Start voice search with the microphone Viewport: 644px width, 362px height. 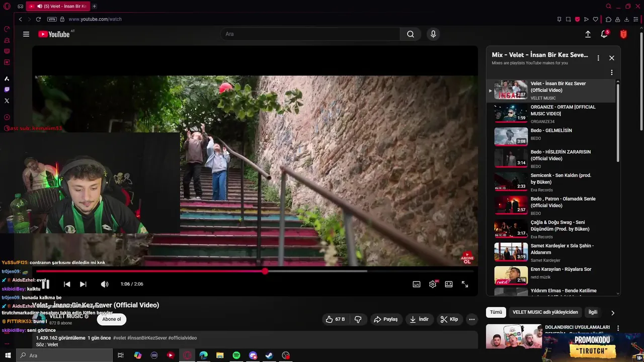433,34
